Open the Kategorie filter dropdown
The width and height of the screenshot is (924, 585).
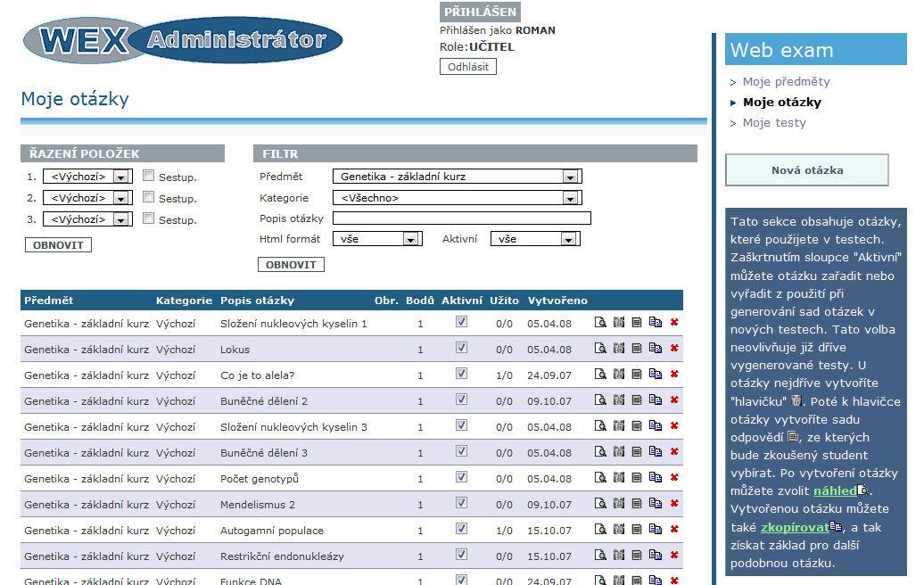(458, 198)
